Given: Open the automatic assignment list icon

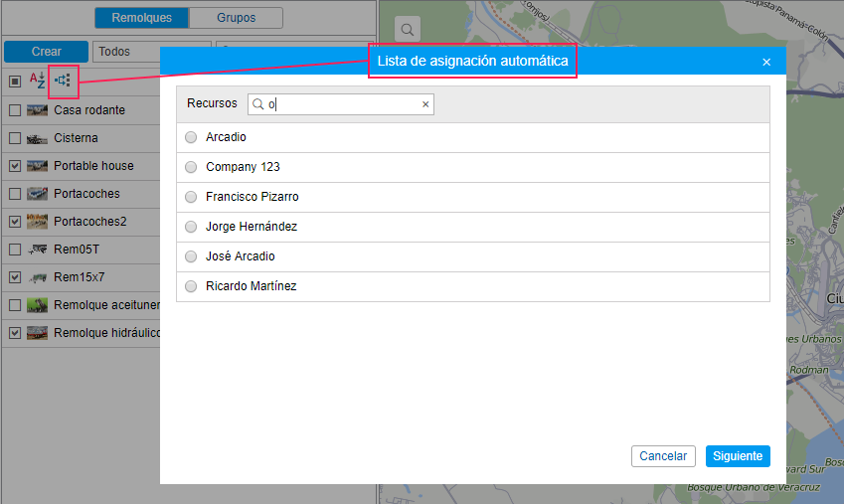Looking at the screenshot, I should click(63, 81).
